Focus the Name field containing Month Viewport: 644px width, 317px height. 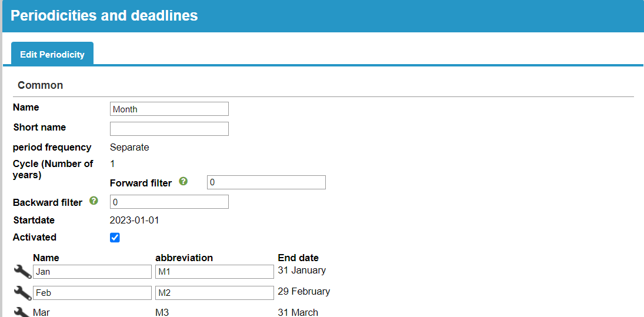pyautogui.click(x=169, y=109)
